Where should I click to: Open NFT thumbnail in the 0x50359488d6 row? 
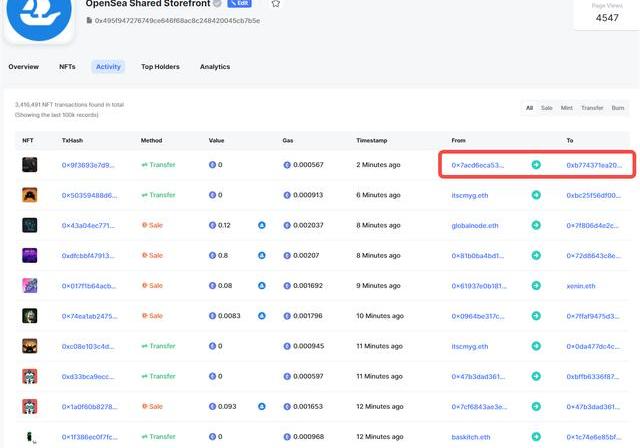point(30,196)
